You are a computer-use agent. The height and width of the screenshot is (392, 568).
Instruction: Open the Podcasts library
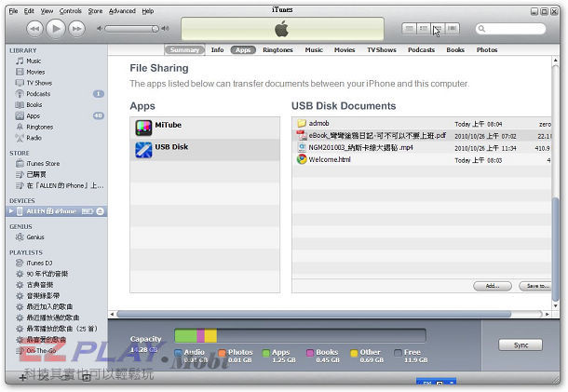click(38, 94)
